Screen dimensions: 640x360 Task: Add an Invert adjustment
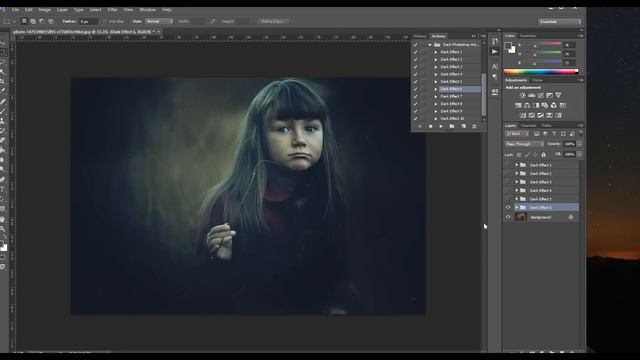pos(523,116)
